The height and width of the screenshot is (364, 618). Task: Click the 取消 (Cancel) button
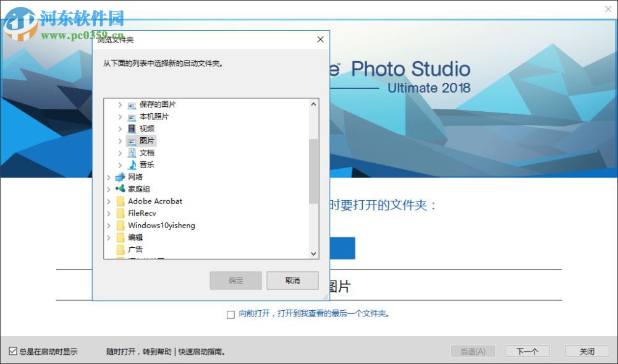pyautogui.click(x=292, y=280)
